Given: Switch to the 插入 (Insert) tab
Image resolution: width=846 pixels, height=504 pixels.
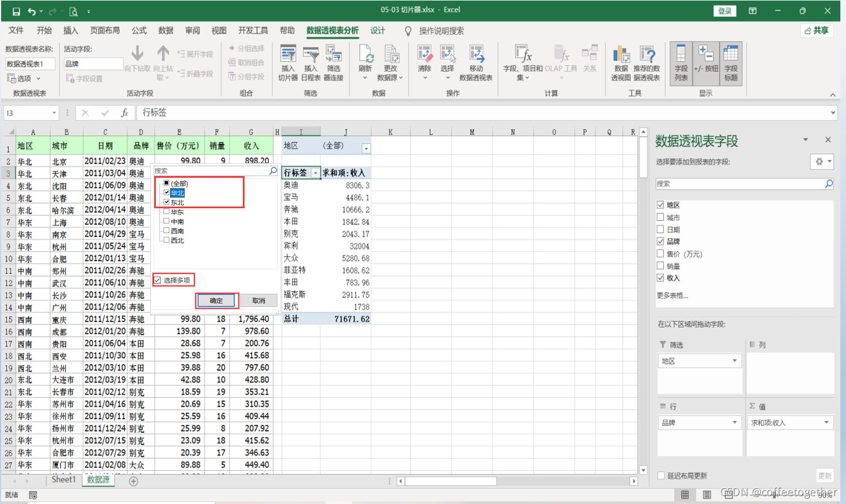Looking at the screenshot, I should (71, 30).
